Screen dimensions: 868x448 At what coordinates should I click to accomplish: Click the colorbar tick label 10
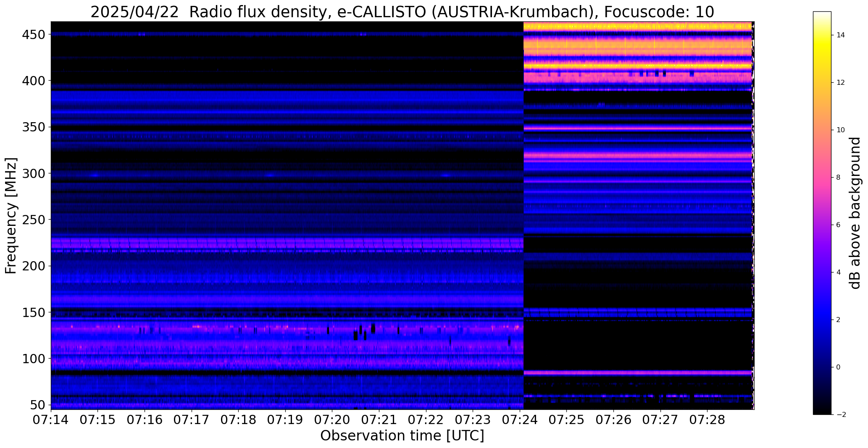coord(841,130)
